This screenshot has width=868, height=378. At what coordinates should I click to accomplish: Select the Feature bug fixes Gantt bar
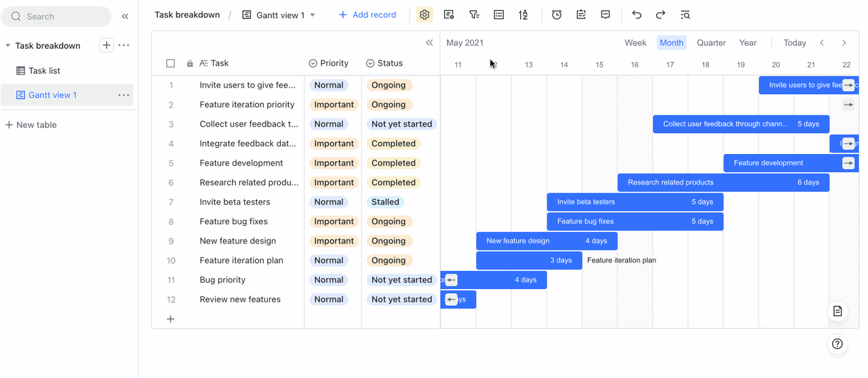634,221
